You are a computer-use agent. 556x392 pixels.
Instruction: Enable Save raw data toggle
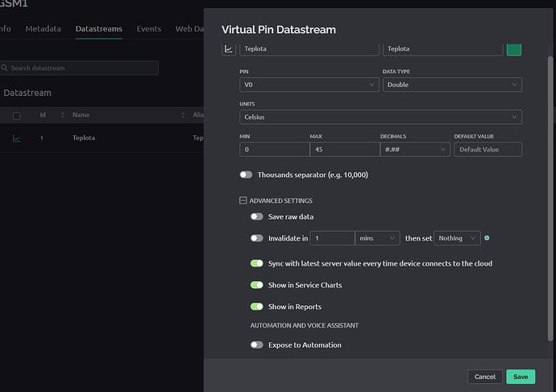point(257,217)
